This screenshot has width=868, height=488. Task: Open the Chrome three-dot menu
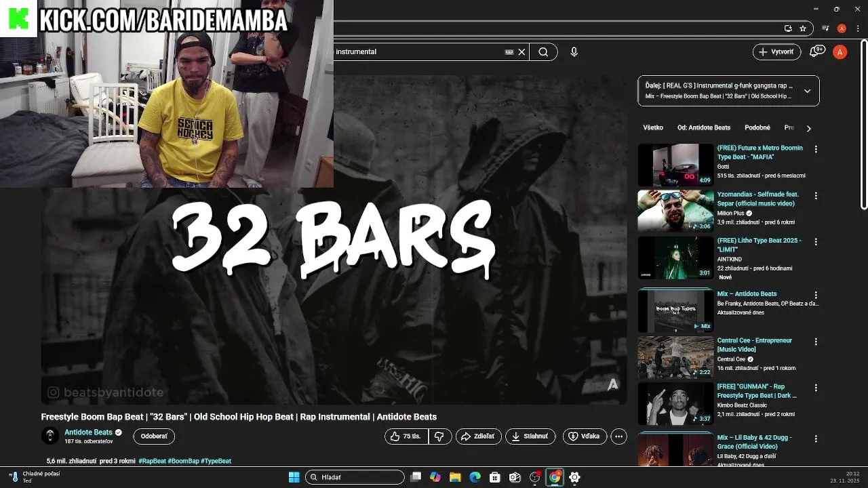point(856,28)
